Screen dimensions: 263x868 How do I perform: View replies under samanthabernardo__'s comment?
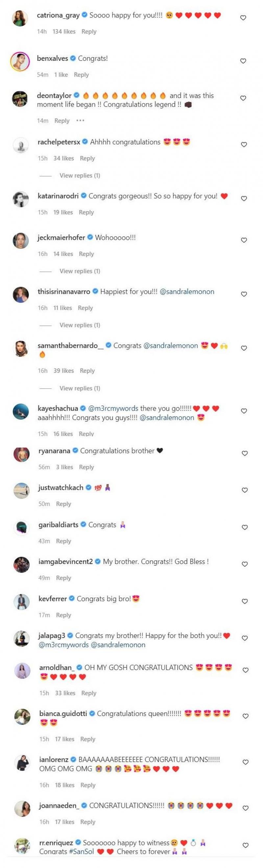pyautogui.click(x=80, y=388)
